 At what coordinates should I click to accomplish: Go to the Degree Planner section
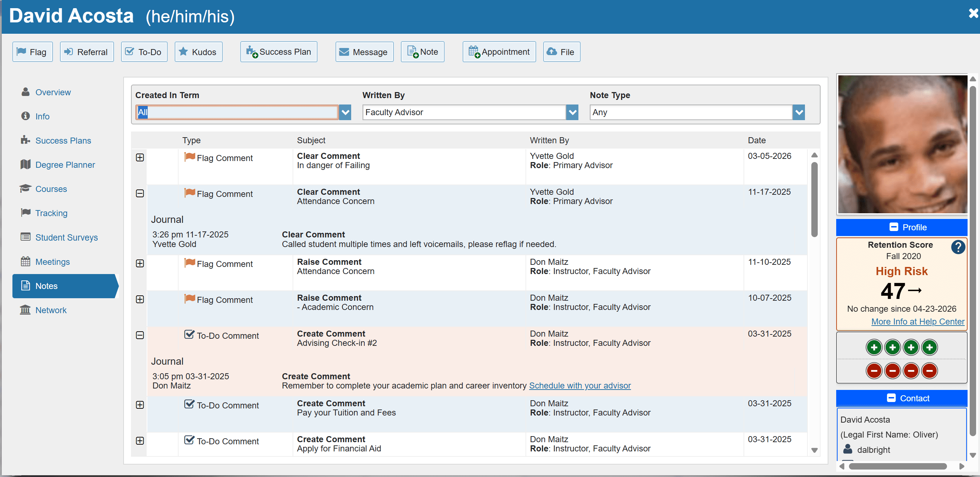coord(65,165)
